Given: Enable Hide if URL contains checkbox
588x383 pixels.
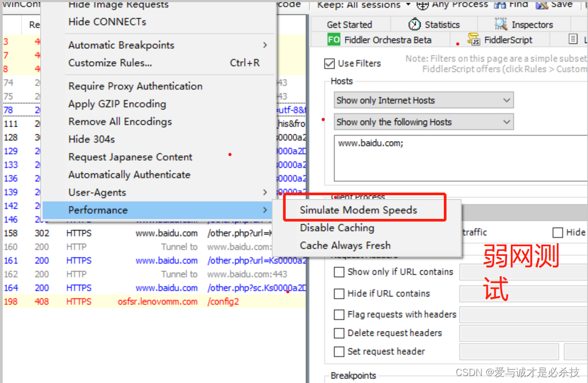Looking at the screenshot, I should (339, 293).
